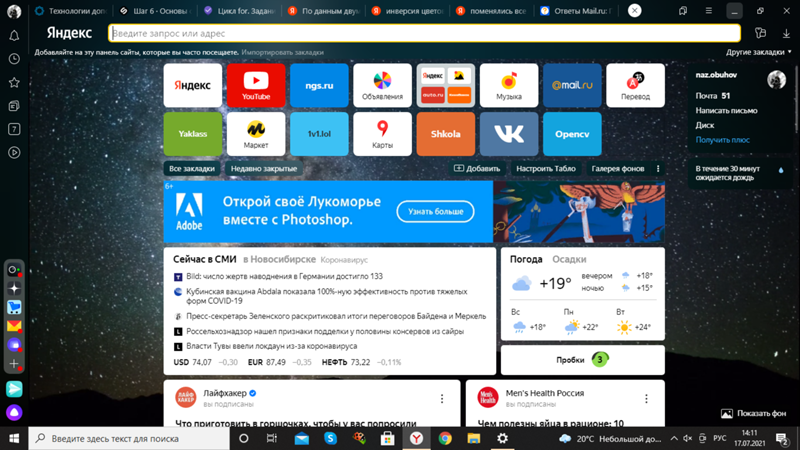Open the Перевод tile

click(x=635, y=85)
